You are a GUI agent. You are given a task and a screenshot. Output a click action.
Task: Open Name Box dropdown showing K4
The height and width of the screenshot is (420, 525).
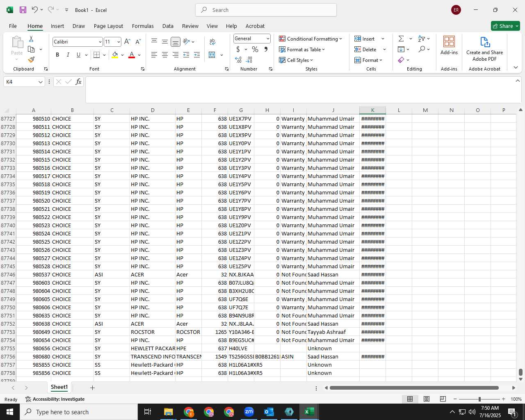pyautogui.click(x=41, y=82)
